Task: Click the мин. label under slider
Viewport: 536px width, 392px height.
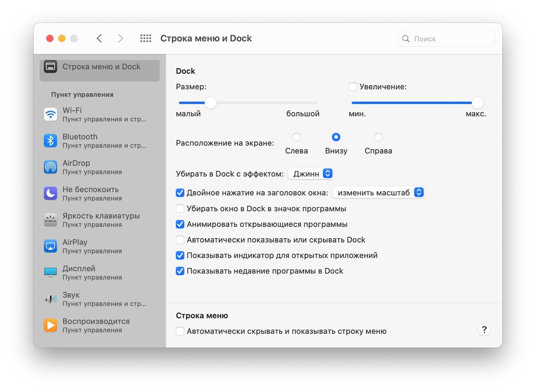Action: click(x=357, y=114)
